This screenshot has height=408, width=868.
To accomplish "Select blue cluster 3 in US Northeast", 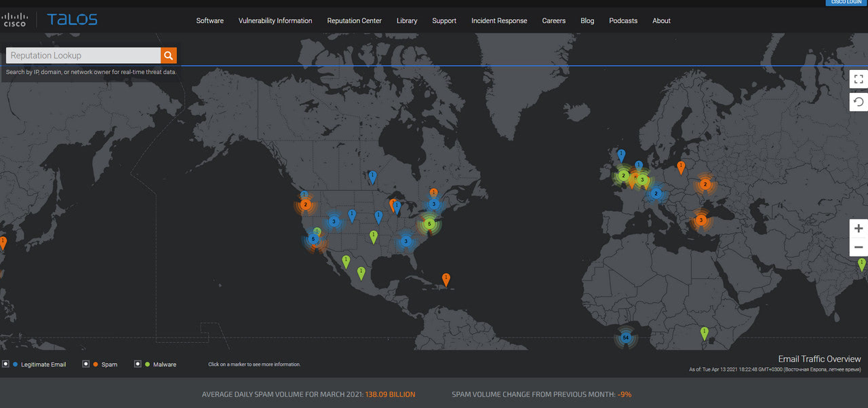I will coord(433,204).
